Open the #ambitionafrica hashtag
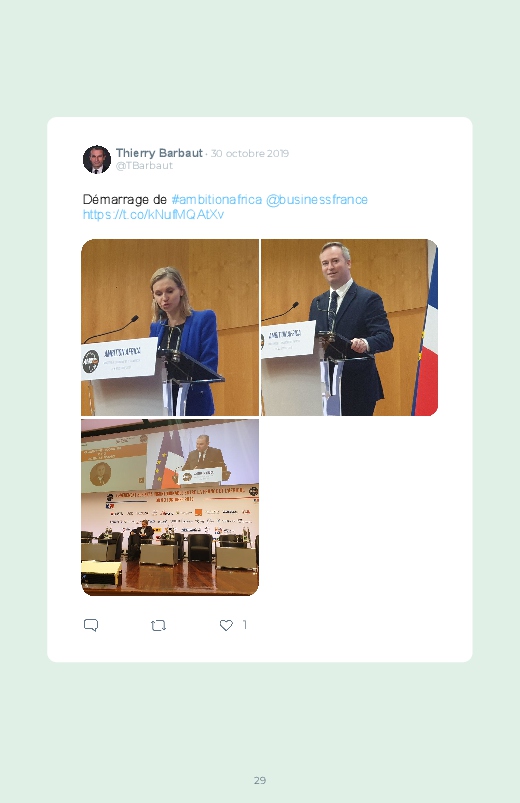The height and width of the screenshot is (803, 520). click(217, 199)
